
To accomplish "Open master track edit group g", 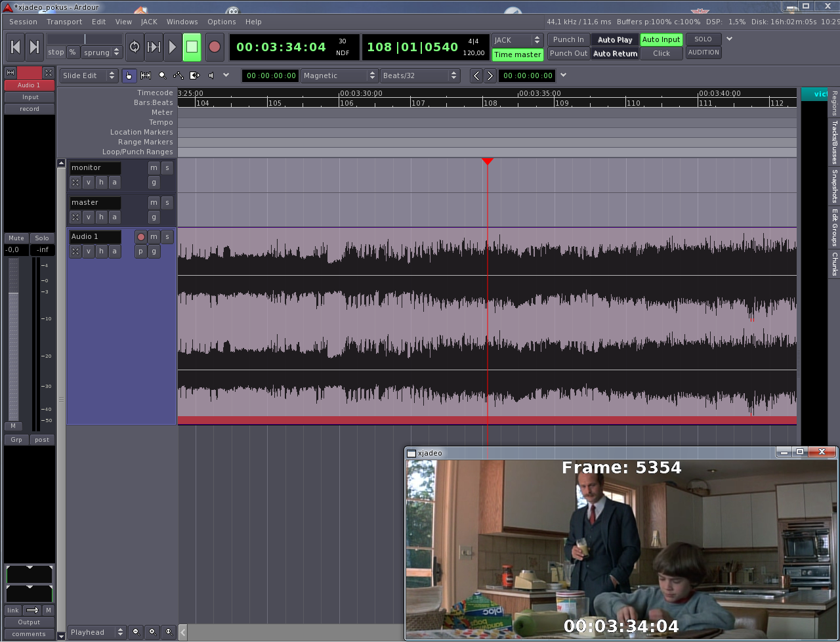I will pyautogui.click(x=154, y=217).
